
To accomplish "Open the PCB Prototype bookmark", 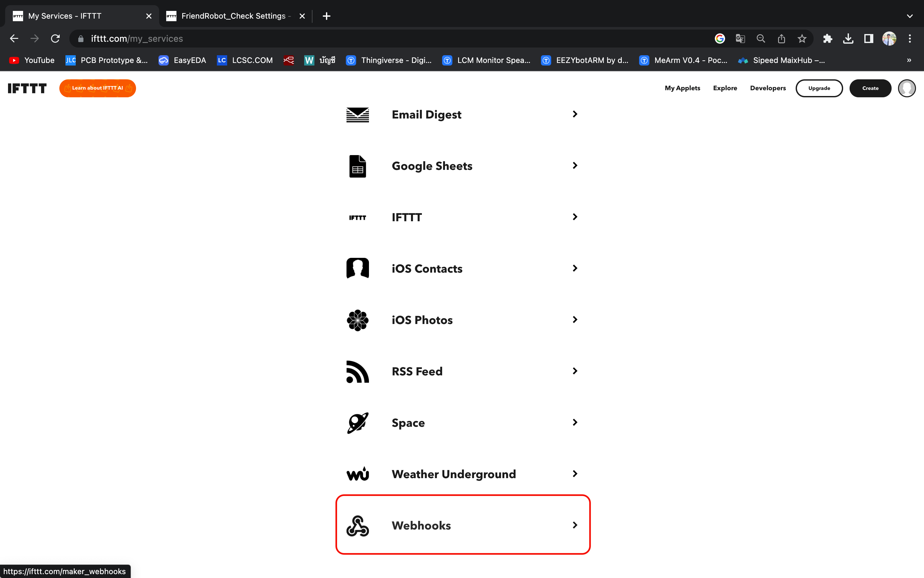I will pyautogui.click(x=107, y=60).
